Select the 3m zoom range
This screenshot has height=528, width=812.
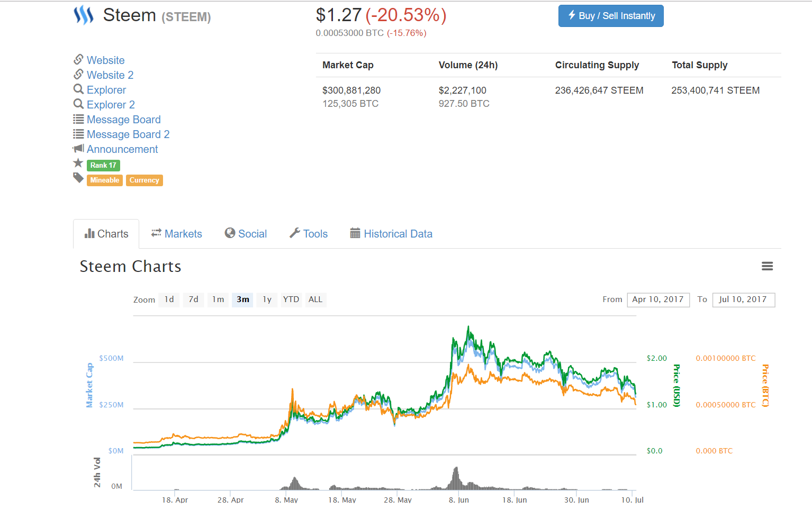coord(242,299)
